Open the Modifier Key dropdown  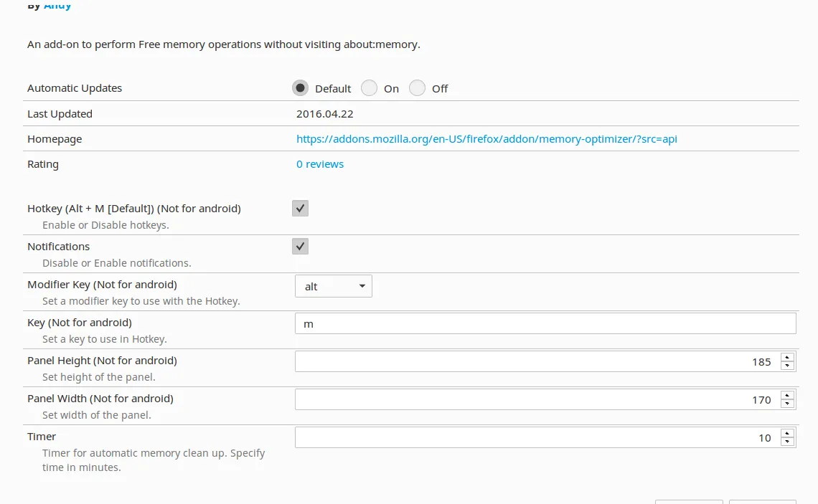(362, 285)
